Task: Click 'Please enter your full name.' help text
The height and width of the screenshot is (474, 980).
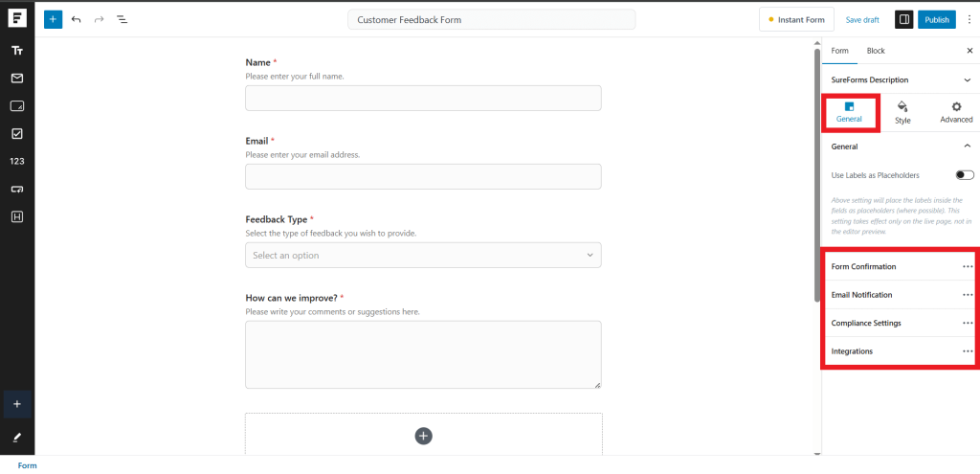Action: click(295, 77)
